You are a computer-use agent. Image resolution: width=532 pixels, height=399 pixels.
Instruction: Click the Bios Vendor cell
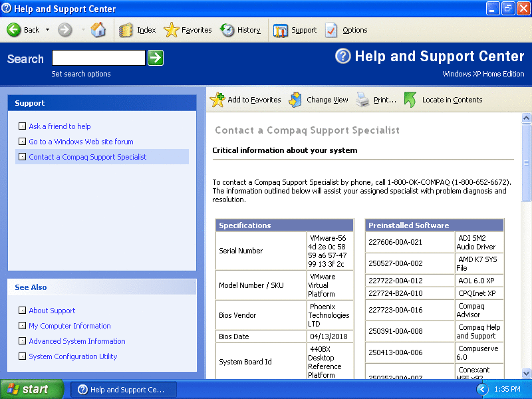261,315
